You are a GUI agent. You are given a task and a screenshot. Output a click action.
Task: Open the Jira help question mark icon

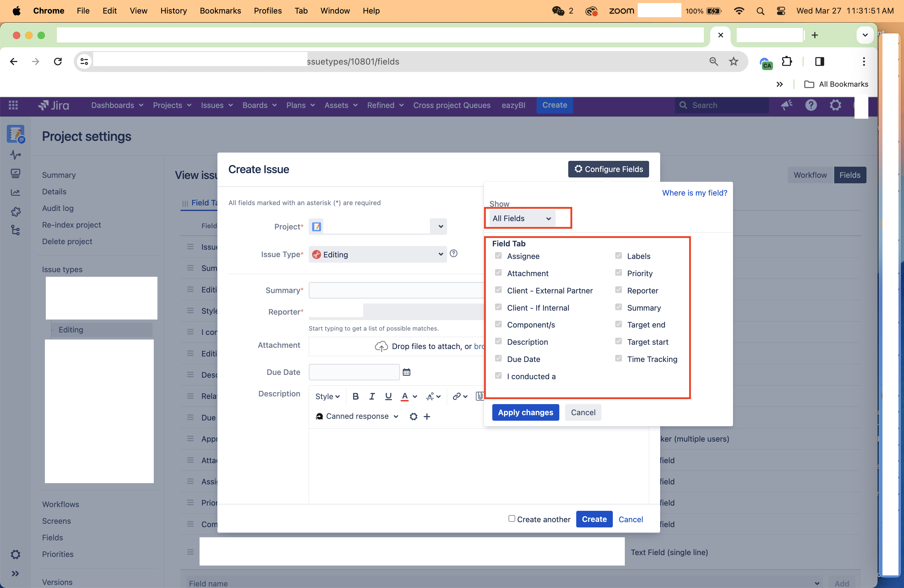point(811,105)
